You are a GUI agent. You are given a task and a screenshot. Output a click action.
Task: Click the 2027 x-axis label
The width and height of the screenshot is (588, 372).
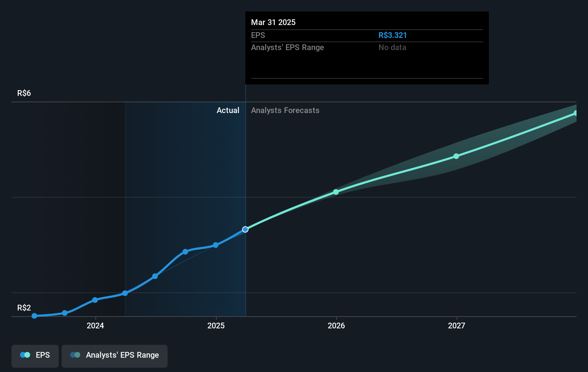(457, 325)
